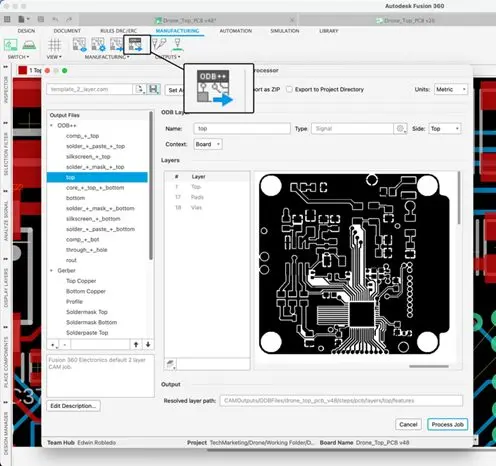Select the Profile Gerber output
The height and width of the screenshot is (466, 496).
74,301
